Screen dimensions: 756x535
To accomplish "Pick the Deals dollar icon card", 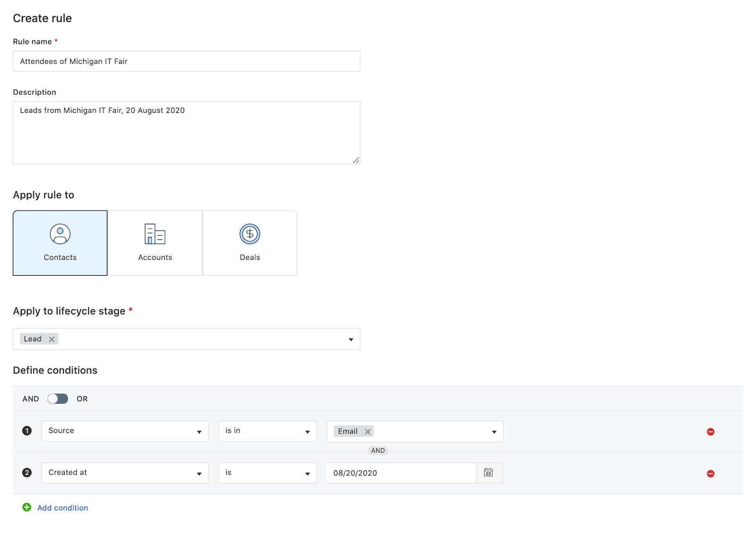I will pos(249,243).
